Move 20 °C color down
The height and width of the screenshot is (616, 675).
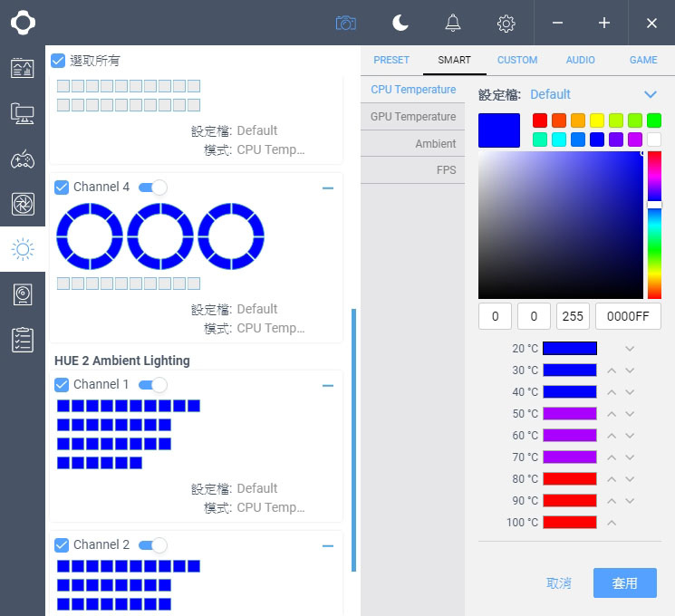coord(630,349)
